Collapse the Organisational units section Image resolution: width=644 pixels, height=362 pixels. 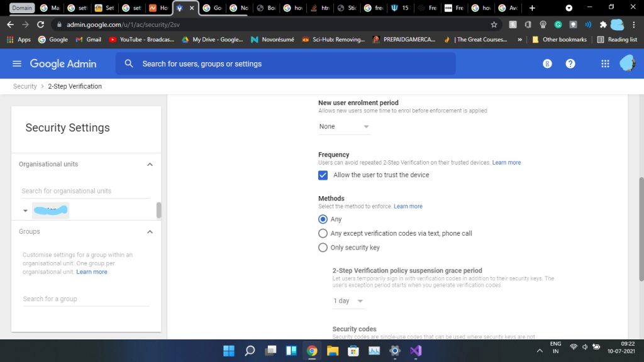(x=150, y=164)
